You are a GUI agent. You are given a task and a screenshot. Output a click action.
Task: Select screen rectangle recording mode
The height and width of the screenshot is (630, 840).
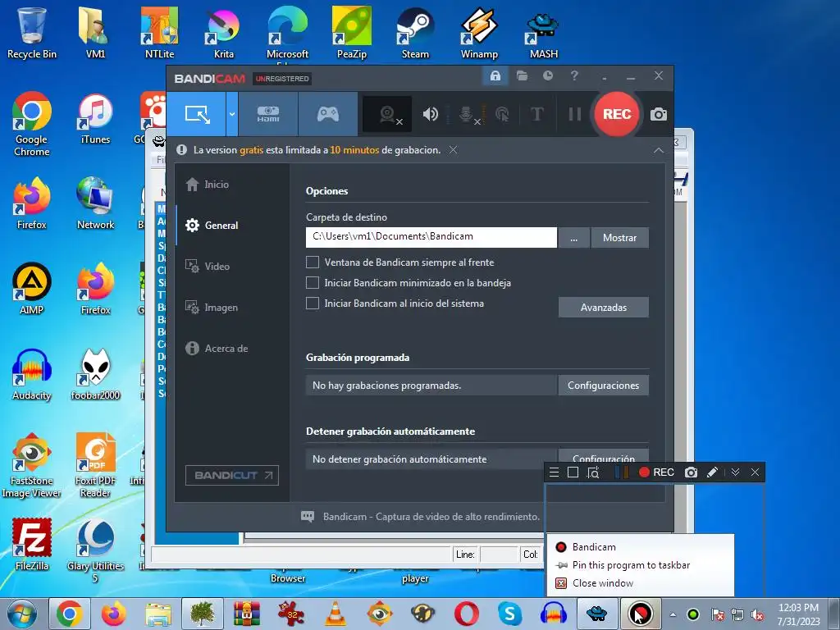[196, 113]
